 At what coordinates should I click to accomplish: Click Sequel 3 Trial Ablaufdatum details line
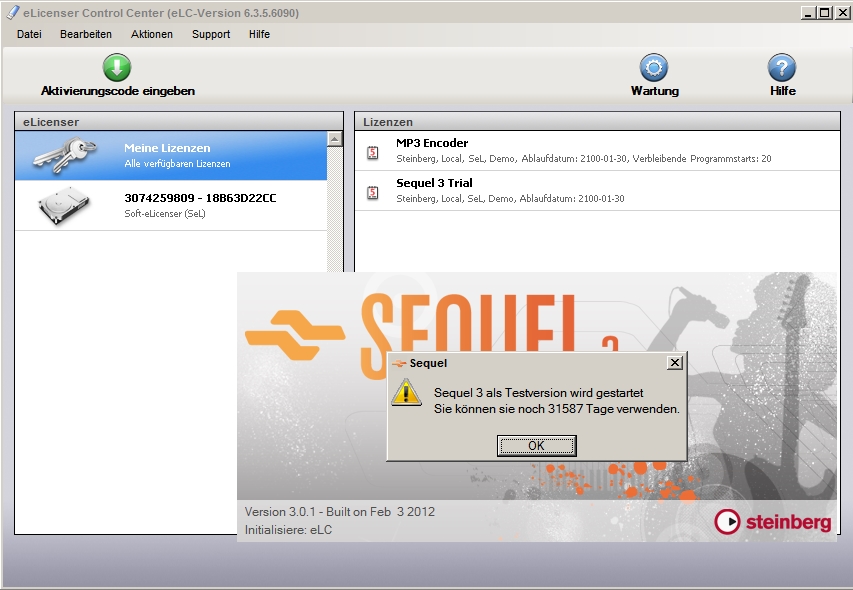tap(510, 199)
